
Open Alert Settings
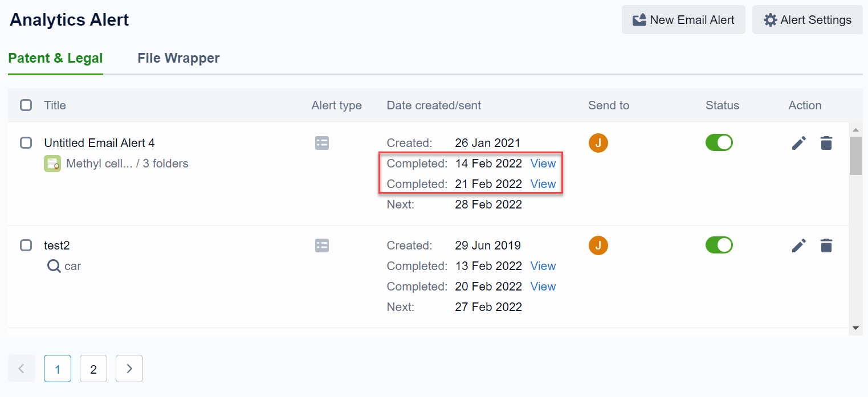[x=807, y=20]
